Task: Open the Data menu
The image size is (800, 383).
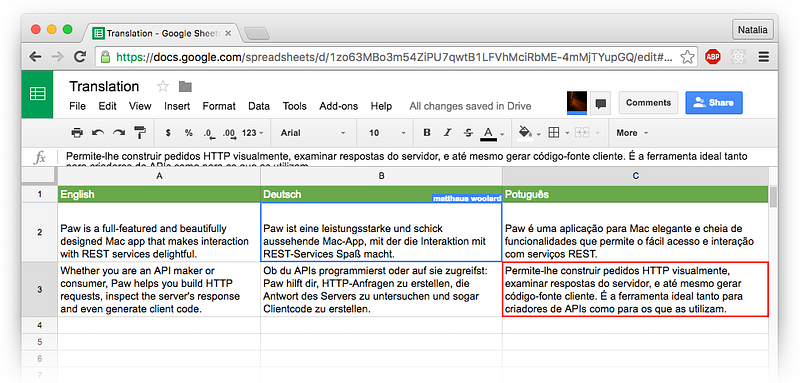Action: pyautogui.click(x=259, y=106)
